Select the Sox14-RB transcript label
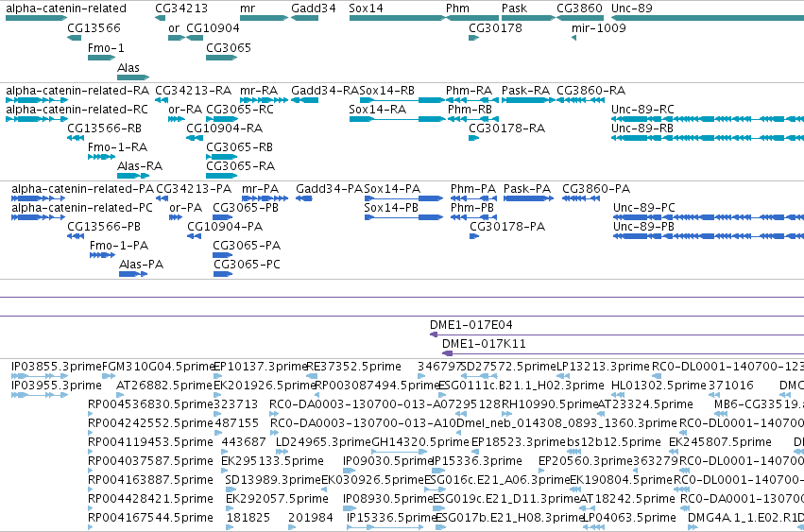The height and width of the screenshot is (532, 804). click(387, 91)
